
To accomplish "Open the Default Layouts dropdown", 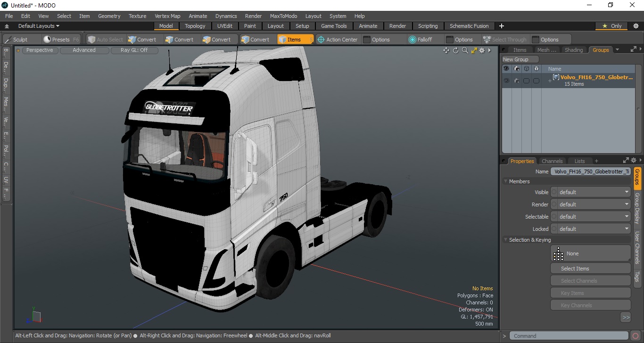I will [39, 26].
